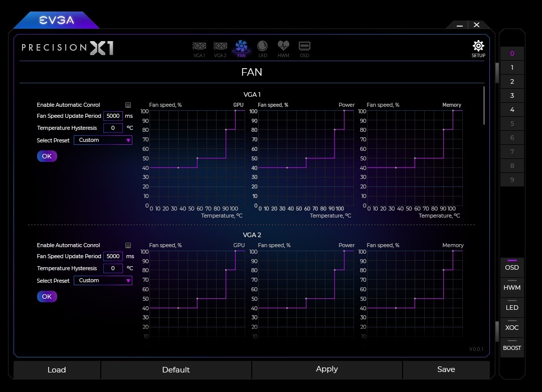Click the fan panel vertical scrollbar
This screenshot has width=542, height=392.
click(484, 105)
